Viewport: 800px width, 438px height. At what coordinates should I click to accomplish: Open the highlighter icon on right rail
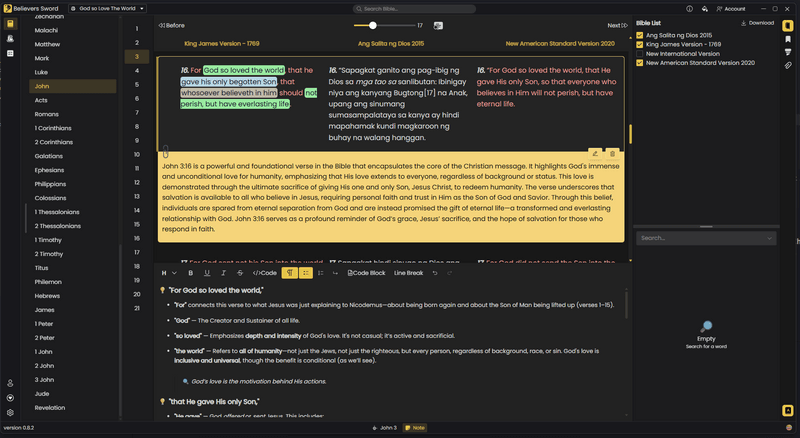coord(788,52)
